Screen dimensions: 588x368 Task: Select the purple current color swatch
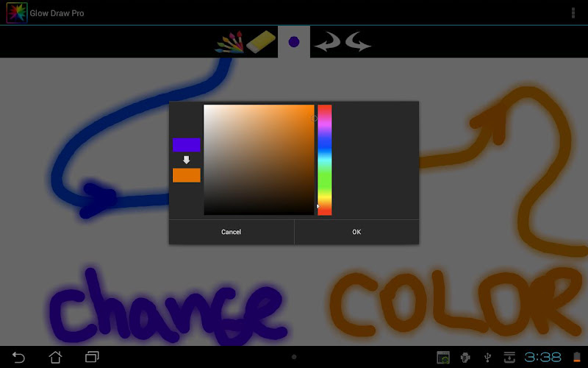click(x=187, y=145)
